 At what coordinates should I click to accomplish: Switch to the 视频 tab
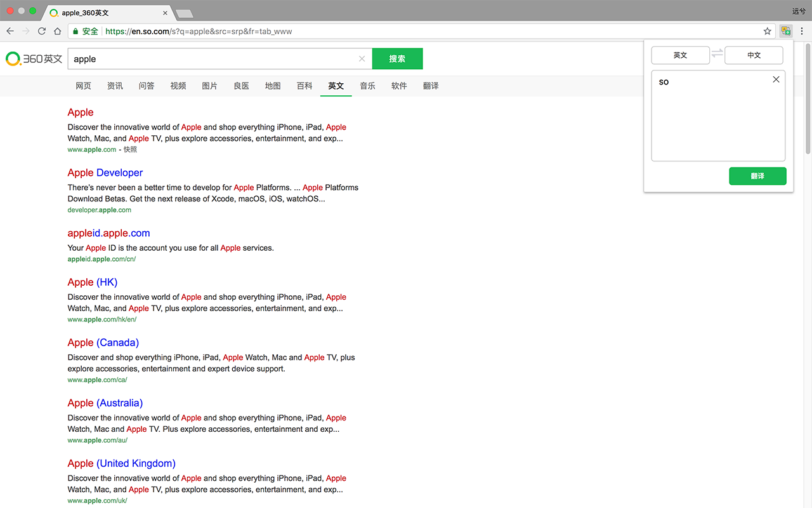coord(178,86)
